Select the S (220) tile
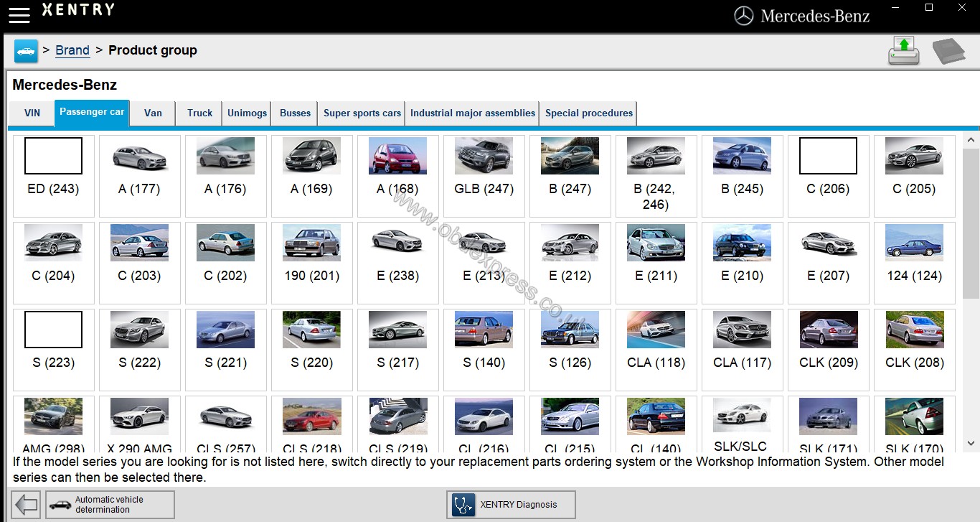 [x=312, y=350]
